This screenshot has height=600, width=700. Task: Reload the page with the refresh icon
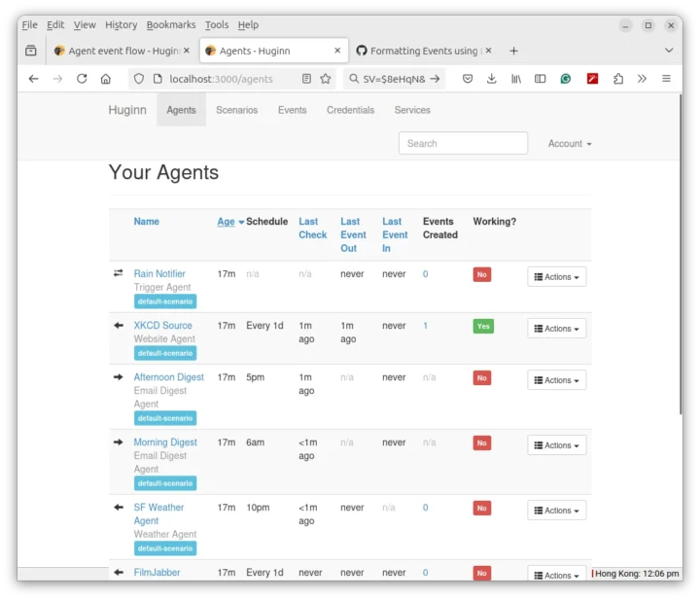pyautogui.click(x=82, y=79)
